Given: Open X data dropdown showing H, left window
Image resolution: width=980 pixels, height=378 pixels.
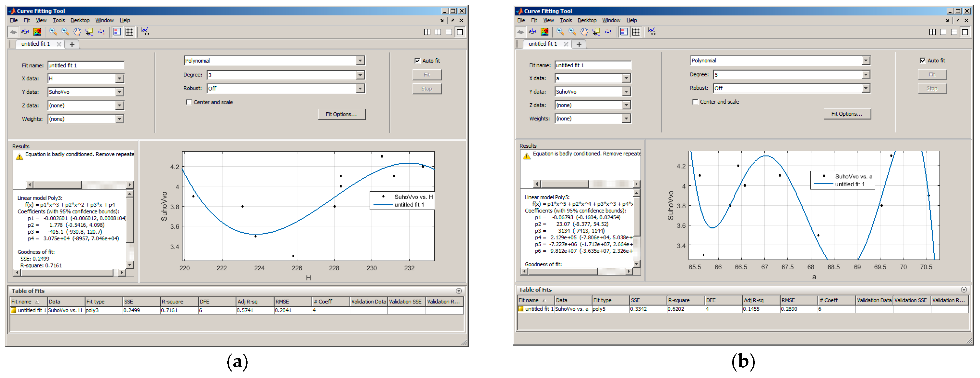Looking at the screenshot, I should [x=119, y=79].
